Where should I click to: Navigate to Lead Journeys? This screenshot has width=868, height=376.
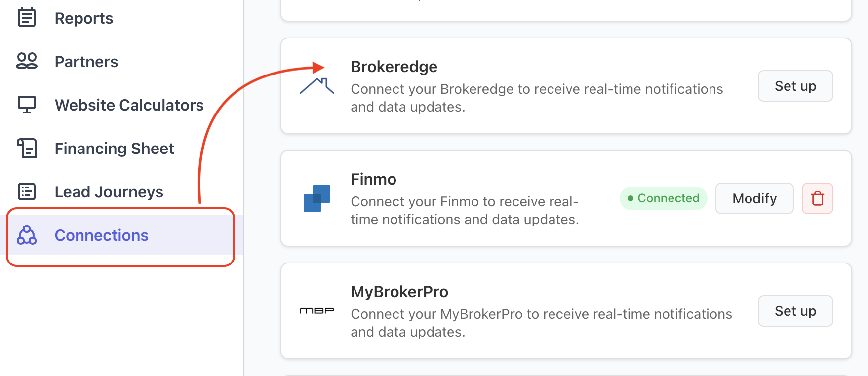tap(109, 192)
